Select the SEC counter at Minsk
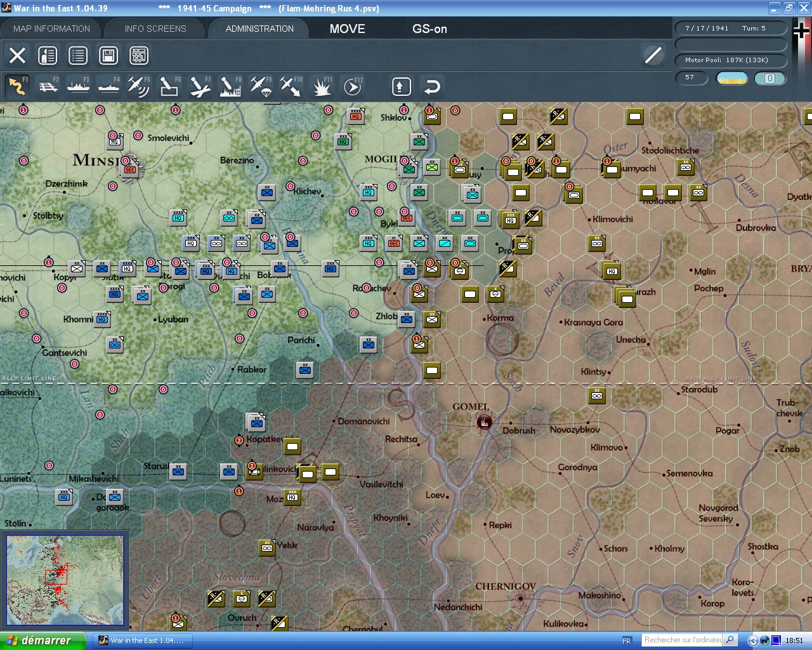The height and width of the screenshot is (650, 812). (x=130, y=169)
